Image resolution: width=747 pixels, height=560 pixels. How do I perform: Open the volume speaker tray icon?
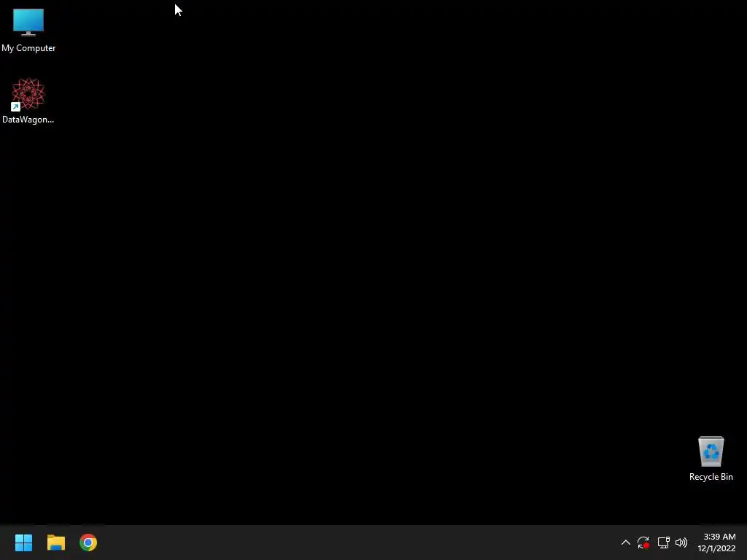[x=681, y=542]
